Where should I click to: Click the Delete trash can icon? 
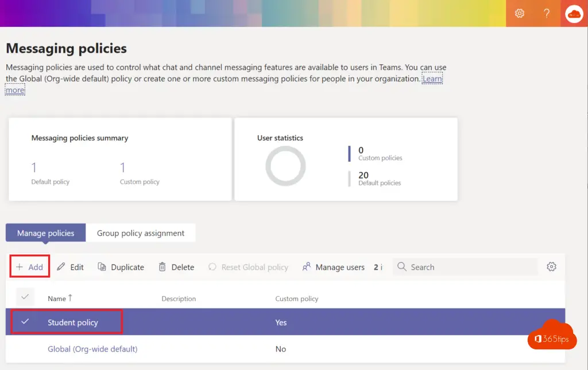(163, 267)
